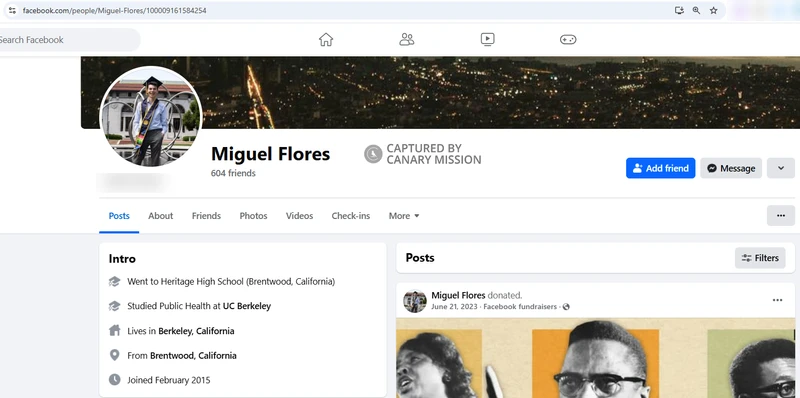The width and height of the screenshot is (800, 398).
Task: Open the Watch video icon
Action: click(x=487, y=39)
